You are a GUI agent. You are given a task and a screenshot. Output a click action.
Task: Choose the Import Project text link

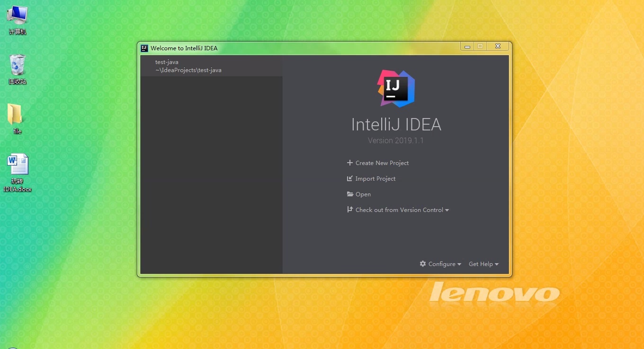coord(376,179)
